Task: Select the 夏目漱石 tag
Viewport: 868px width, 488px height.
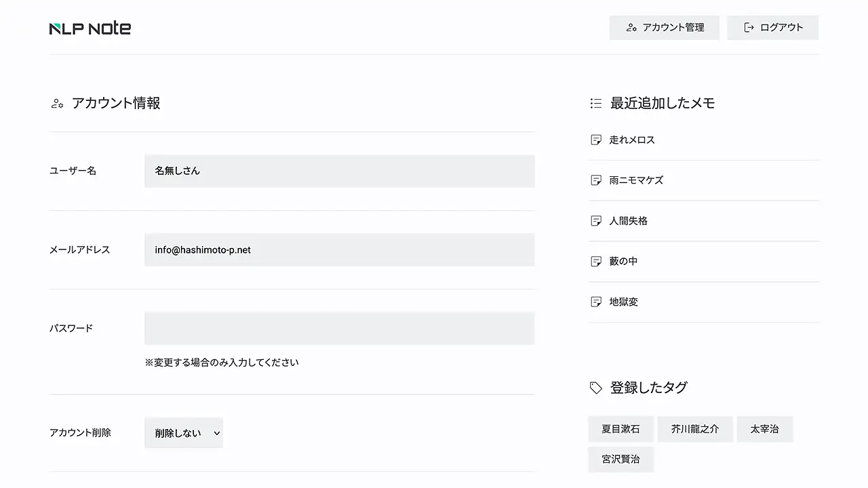Action: 620,429
